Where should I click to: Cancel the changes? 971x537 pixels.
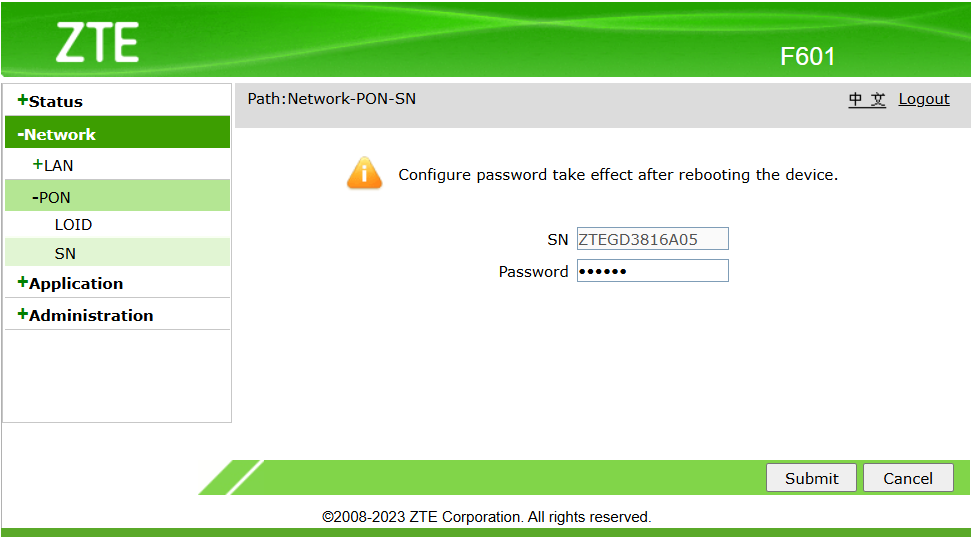908,478
